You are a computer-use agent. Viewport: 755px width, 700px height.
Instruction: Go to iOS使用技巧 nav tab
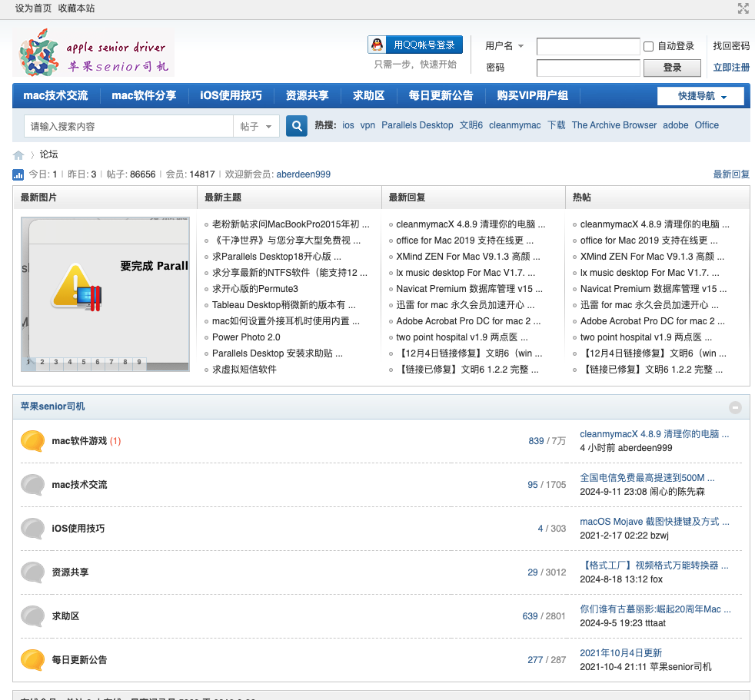tap(231, 95)
